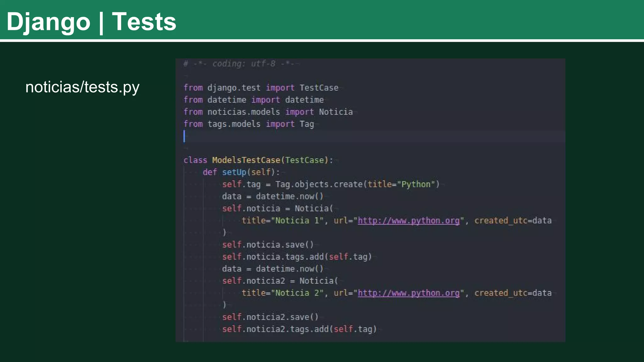
Task: Click 'from noticias.models import Noticia' line
Action: [x=268, y=112]
